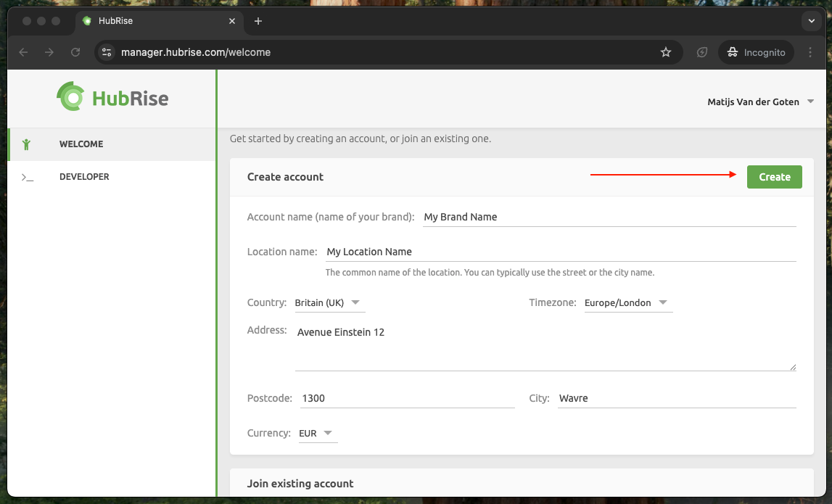
Task: Click the Incognito profile button
Action: click(756, 52)
